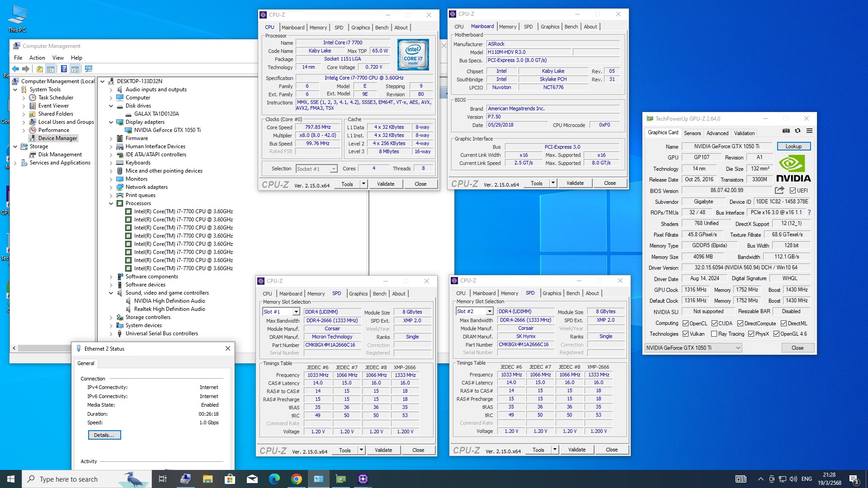Toggle Show/Hide Action Pane toolbar icon
This screenshot has height=488, width=868.
(75, 69)
